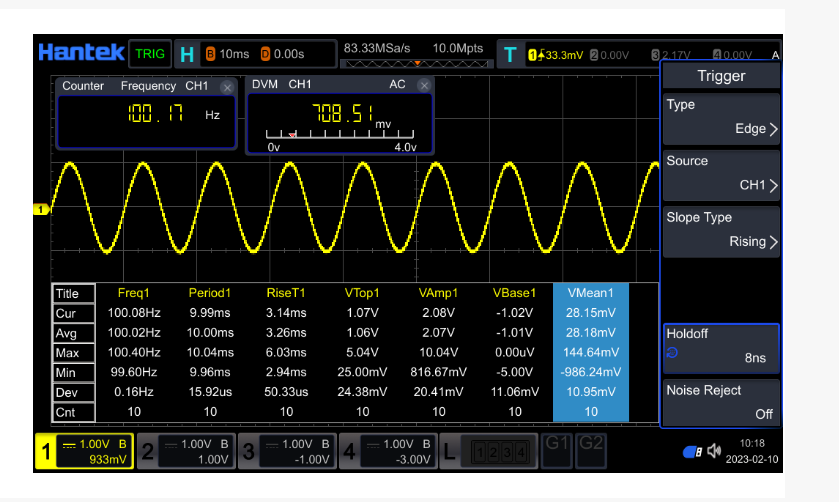Click the Hantek logo
839x502 pixels.
tap(81, 52)
